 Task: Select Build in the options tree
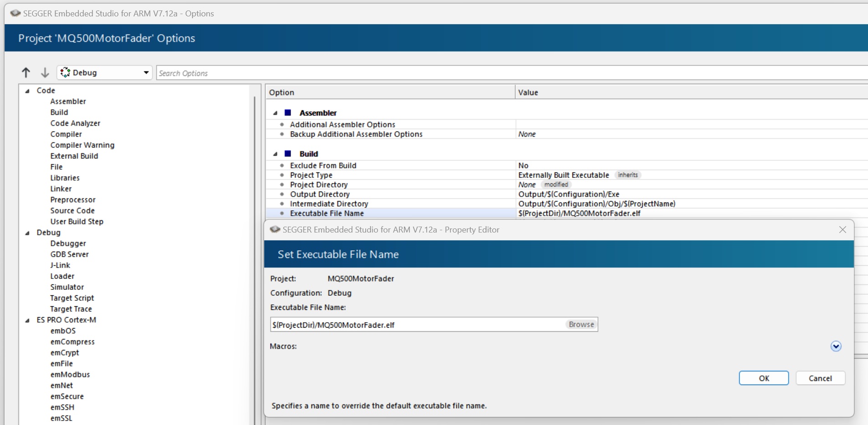point(59,112)
